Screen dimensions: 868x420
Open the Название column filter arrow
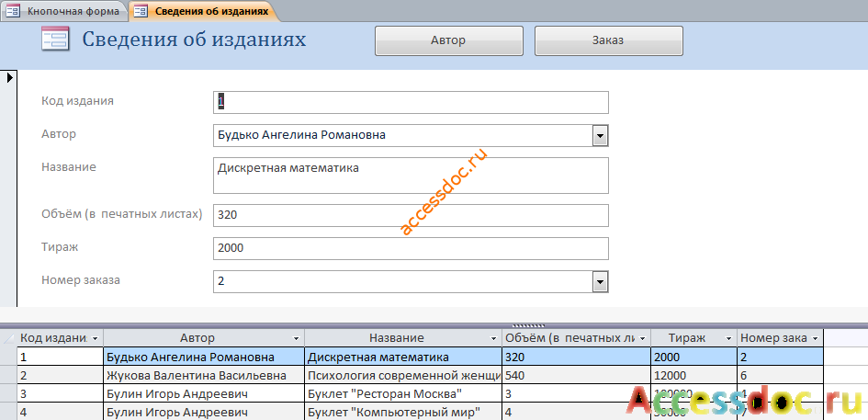click(x=493, y=338)
